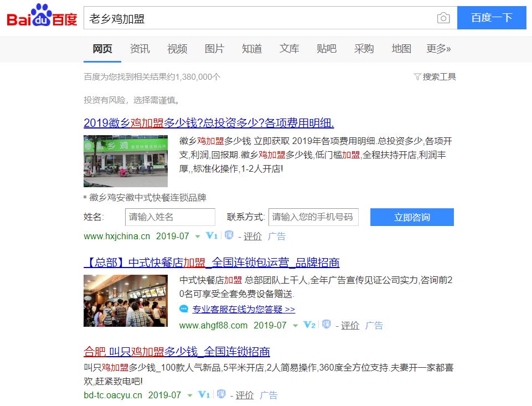This screenshot has height=406, width=532.
Task: Click the Baidu logo
Action: (x=42, y=16)
